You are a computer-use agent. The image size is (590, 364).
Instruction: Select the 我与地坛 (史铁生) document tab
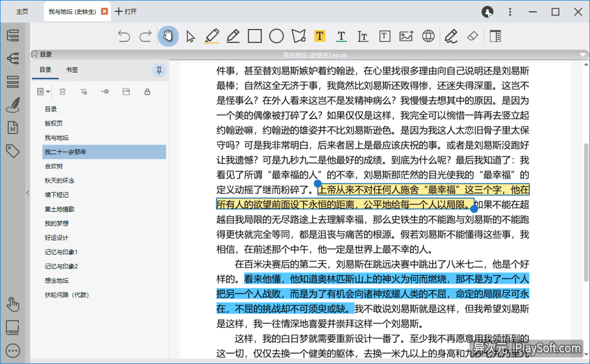(x=72, y=12)
